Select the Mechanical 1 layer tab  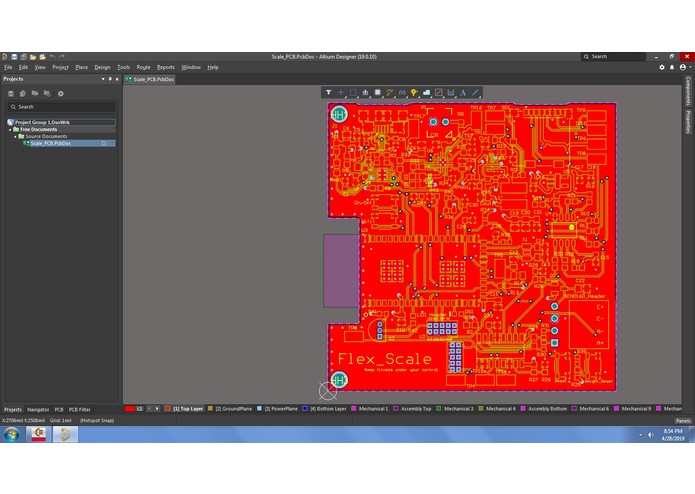[x=370, y=409]
